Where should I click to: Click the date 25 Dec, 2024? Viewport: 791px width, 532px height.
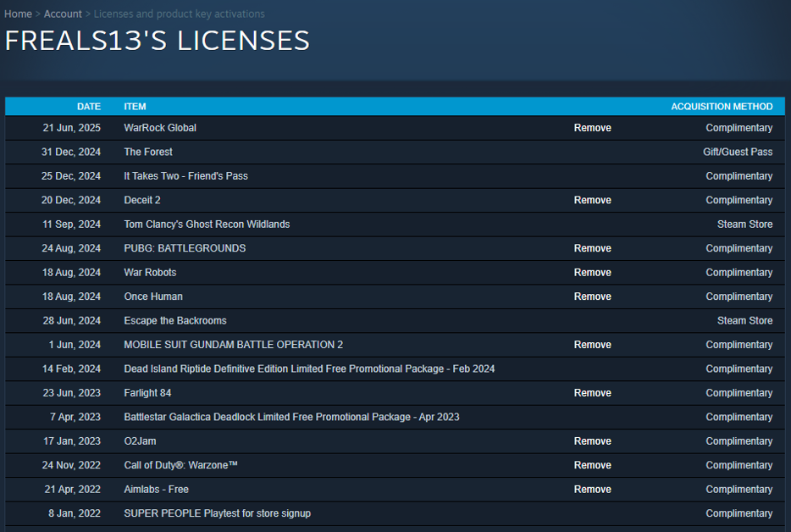click(71, 176)
